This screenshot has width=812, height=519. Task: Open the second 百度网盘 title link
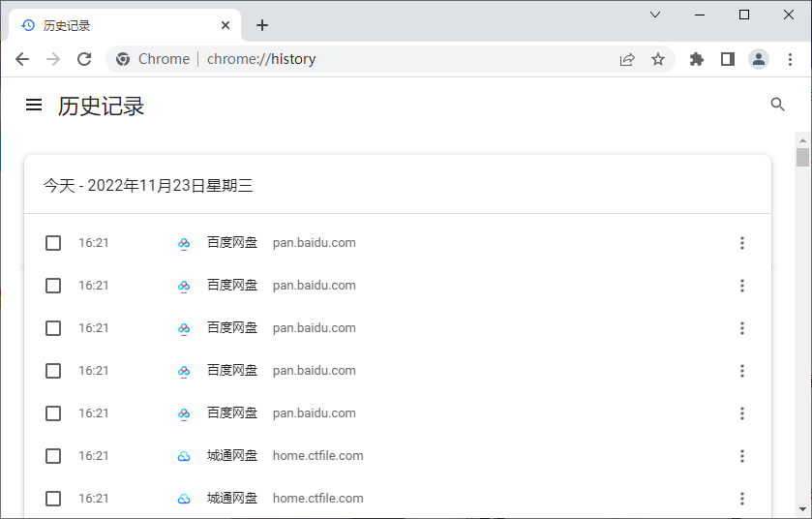click(232, 285)
